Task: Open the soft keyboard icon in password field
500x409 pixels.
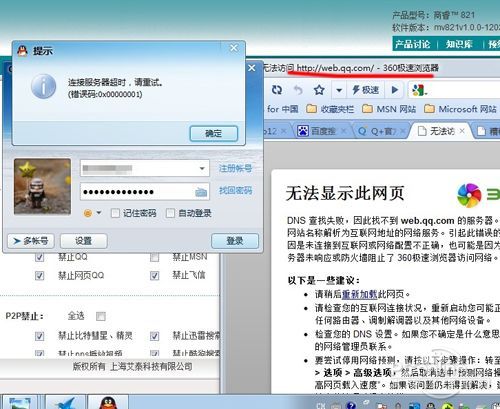Action: pos(201,192)
